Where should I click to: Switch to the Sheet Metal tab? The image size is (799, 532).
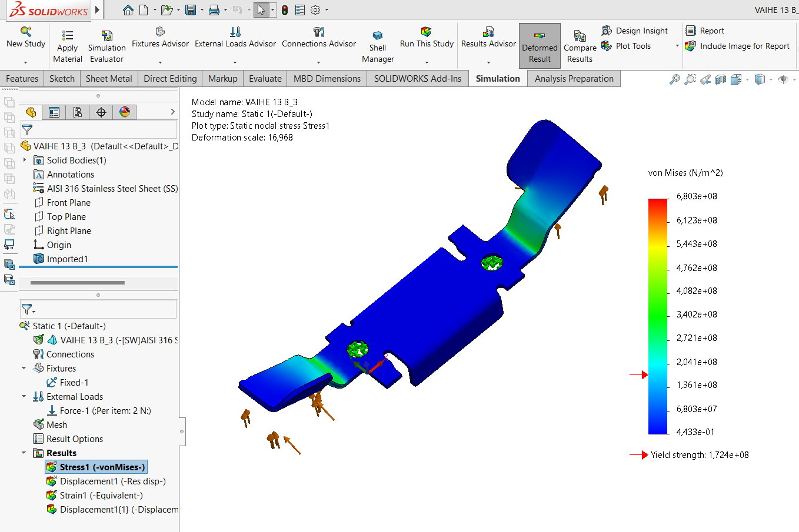point(109,79)
